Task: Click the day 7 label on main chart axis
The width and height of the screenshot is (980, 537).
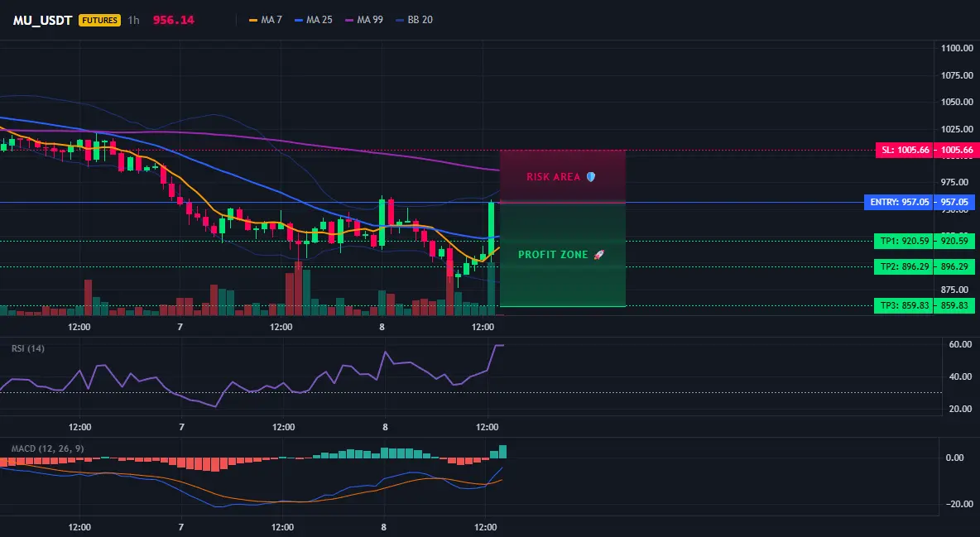Action: tap(180, 327)
